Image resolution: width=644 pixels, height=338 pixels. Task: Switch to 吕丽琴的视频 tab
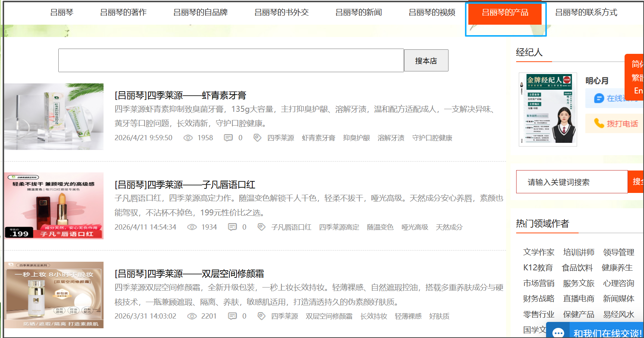(432, 13)
